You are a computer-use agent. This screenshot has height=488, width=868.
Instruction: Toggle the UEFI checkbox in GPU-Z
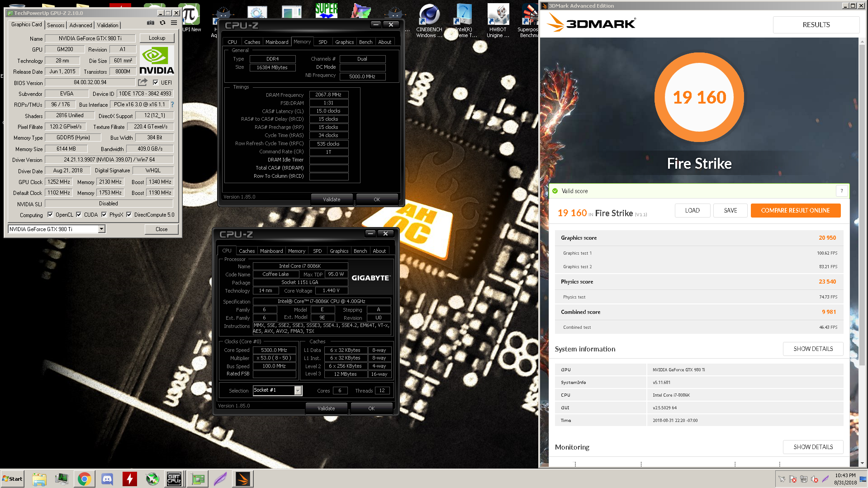pyautogui.click(x=156, y=83)
